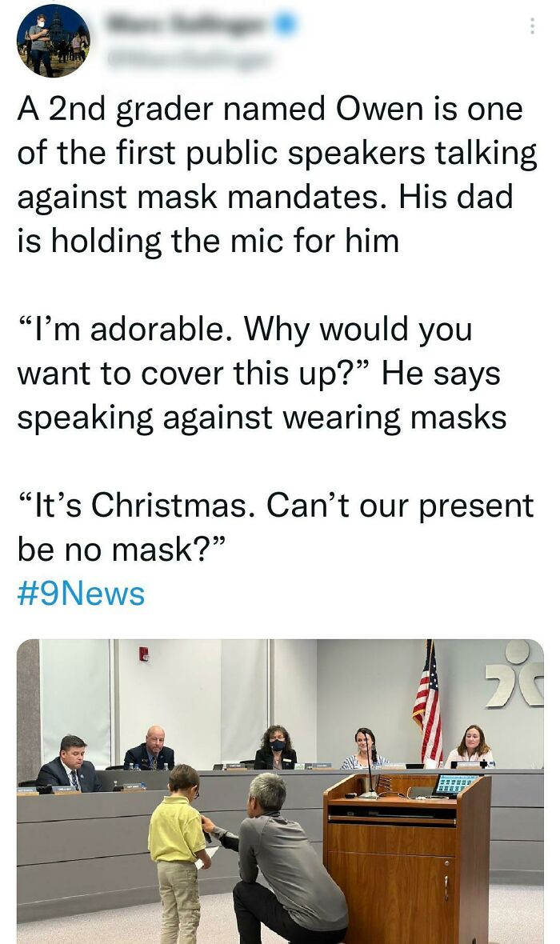Screen dimensions: 560x944
Task: Open the attached board meeting photo
Action: pos(280,791)
